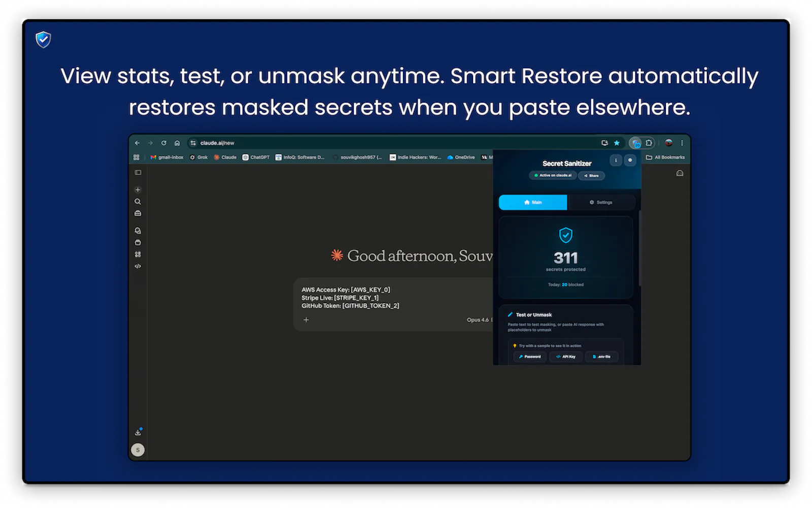This screenshot has height=508, width=812.
Task: Click the install app icon in address bar
Action: pyautogui.click(x=604, y=143)
